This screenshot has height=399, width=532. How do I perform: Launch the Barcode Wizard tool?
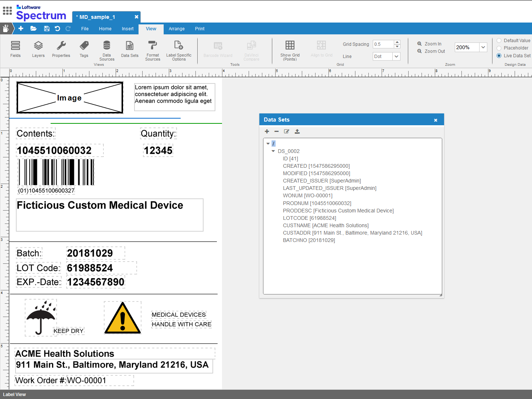[218, 49]
